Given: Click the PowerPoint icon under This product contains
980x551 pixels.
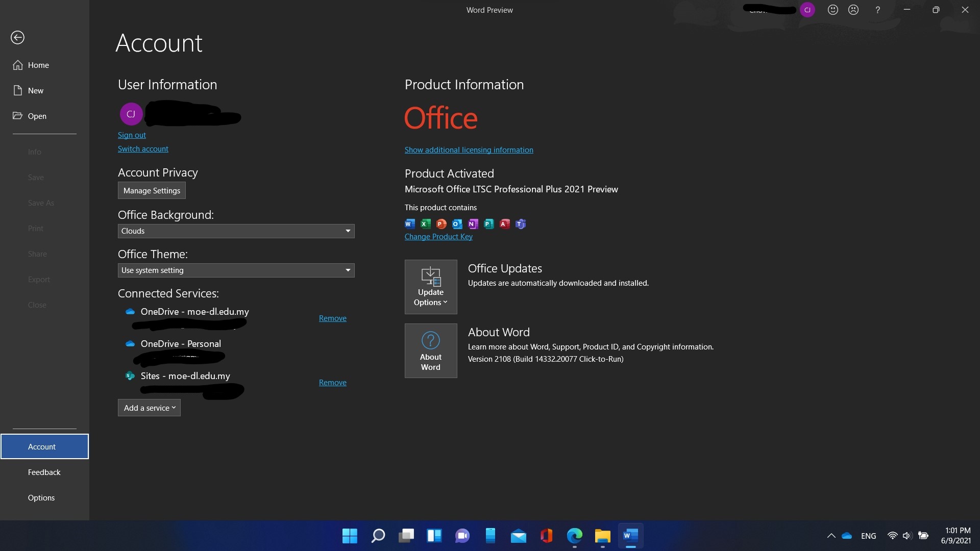Looking at the screenshot, I should coord(440,224).
